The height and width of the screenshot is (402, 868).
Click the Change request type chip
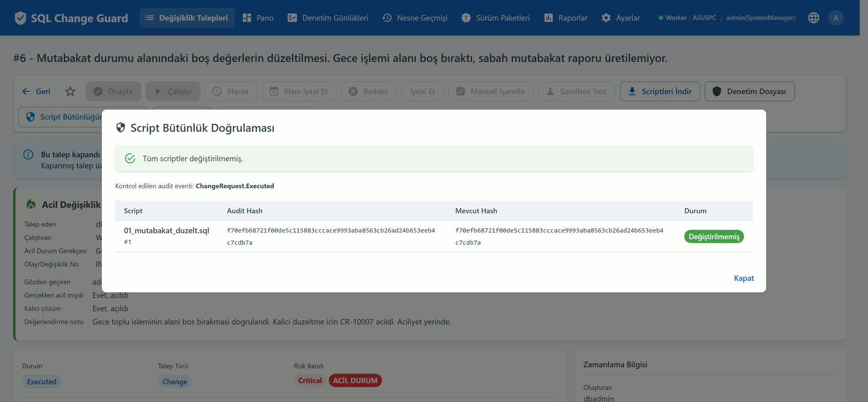pos(175,381)
